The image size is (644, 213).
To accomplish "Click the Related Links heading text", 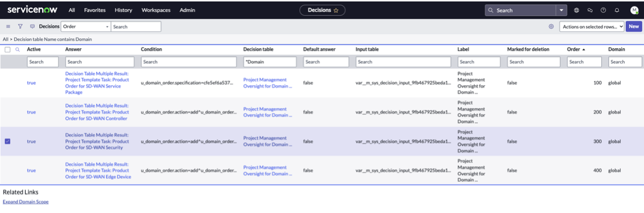I will pyautogui.click(x=20, y=192).
